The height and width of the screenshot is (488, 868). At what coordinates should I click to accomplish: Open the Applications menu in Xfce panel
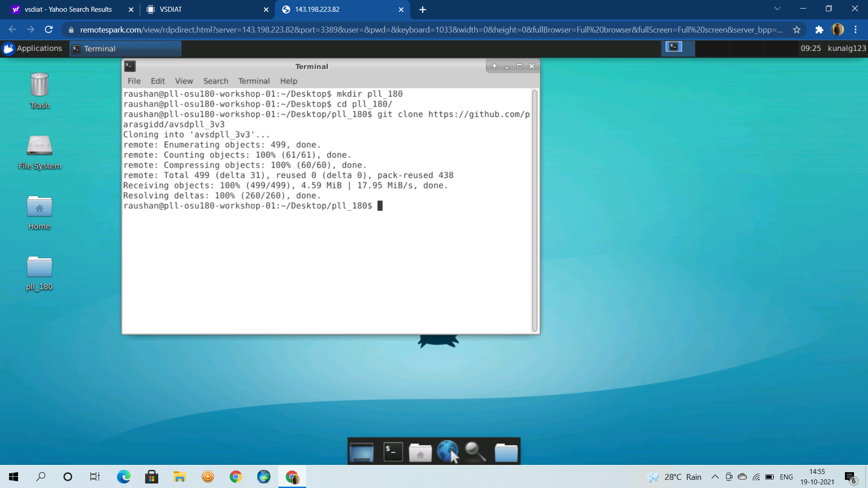pos(33,48)
